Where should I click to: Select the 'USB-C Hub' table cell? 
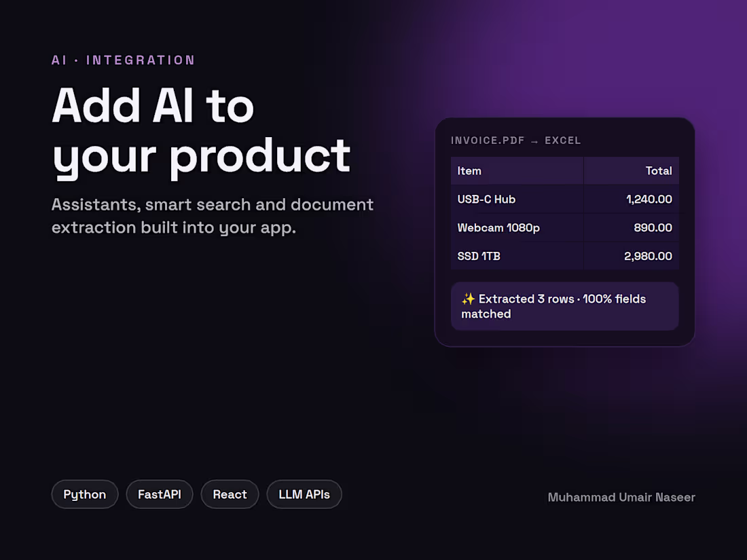click(x=517, y=199)
